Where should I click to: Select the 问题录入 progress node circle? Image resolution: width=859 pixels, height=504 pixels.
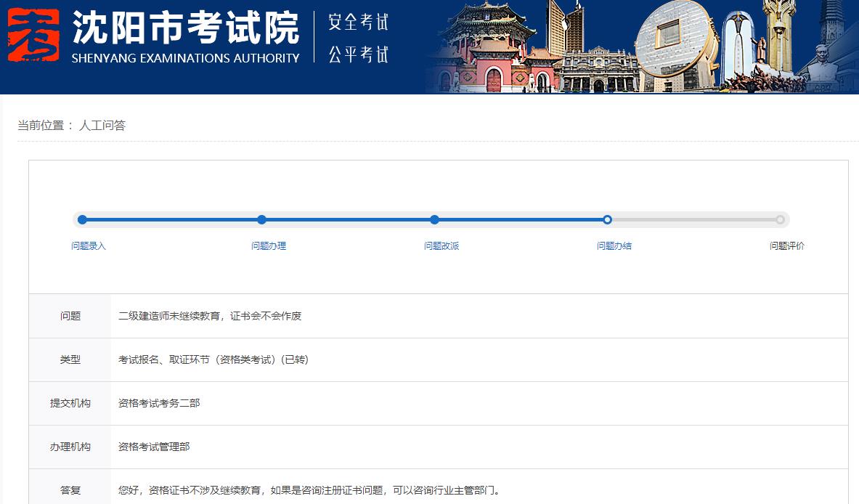coord(81,219)
